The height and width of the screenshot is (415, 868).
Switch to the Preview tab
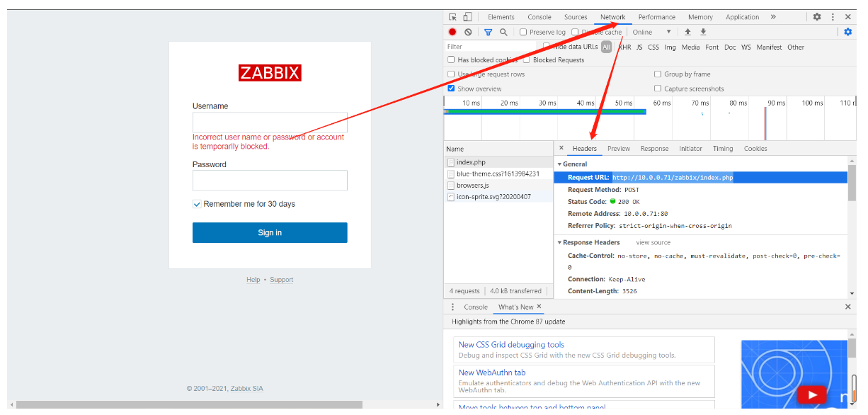coord(619,149)
